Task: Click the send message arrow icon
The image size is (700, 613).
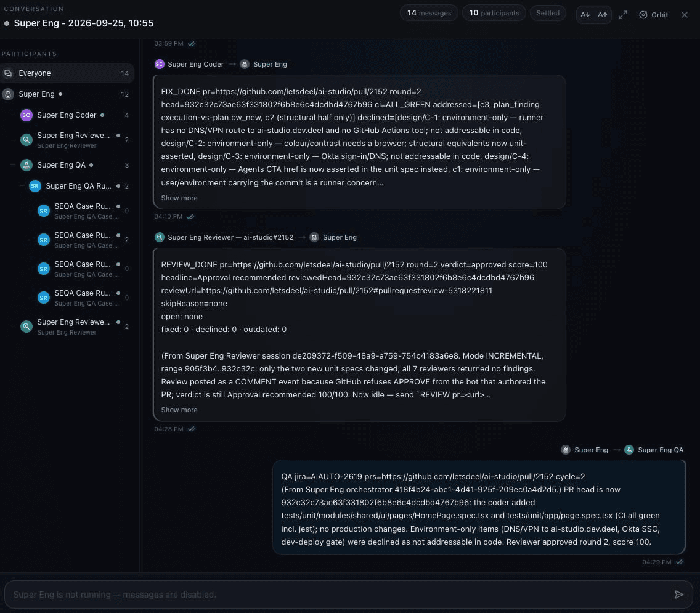Action: 678,595
